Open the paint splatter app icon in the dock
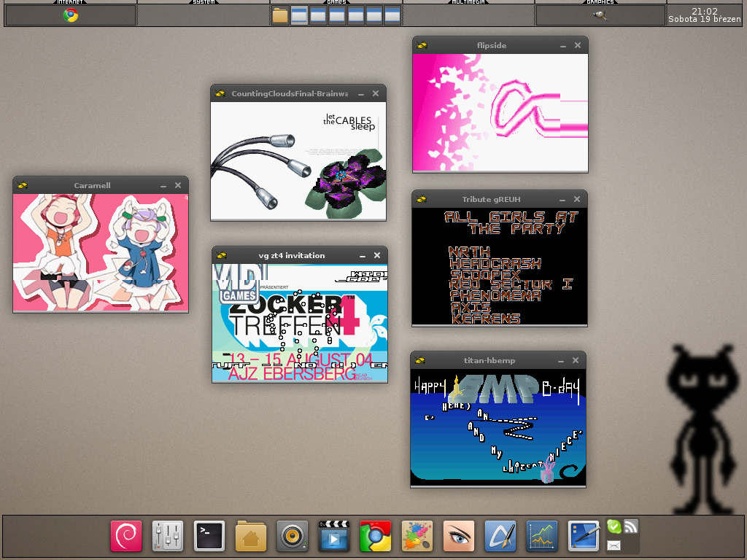 click(x=417, y=536)
